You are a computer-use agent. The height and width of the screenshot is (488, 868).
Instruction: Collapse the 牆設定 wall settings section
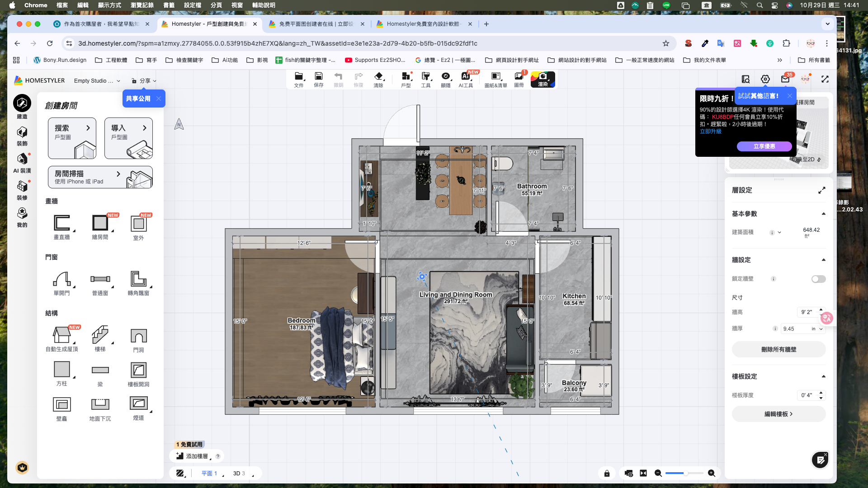[x=823, y=260]
